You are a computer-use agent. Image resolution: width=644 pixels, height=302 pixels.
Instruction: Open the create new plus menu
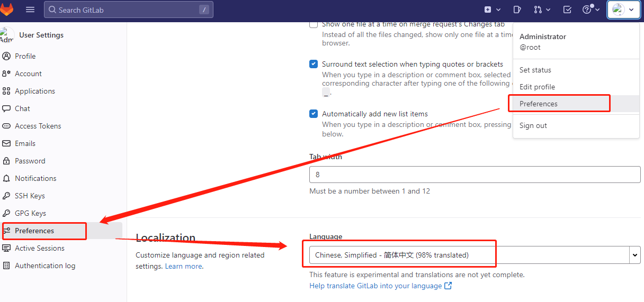[492, 10]
